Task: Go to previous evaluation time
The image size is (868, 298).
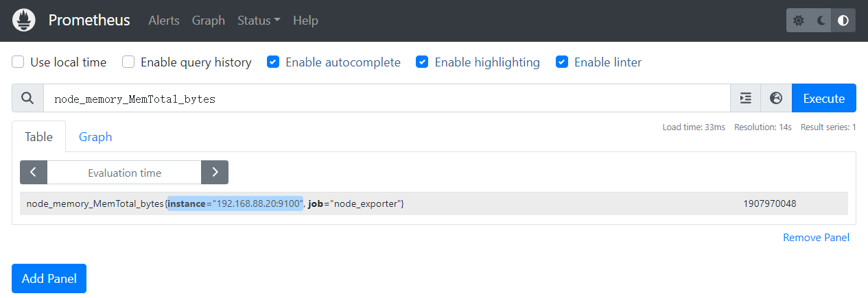Action: 34,173
